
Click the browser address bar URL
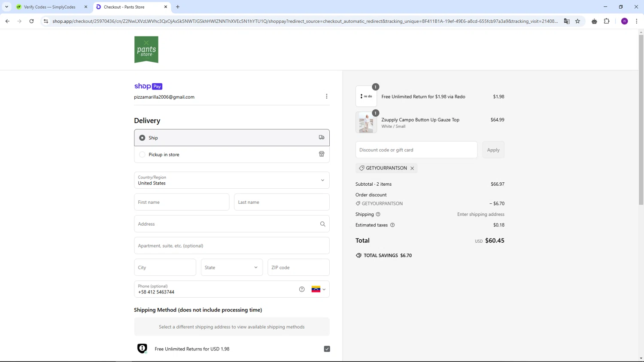pyautogui.click(x=305, y=21)
